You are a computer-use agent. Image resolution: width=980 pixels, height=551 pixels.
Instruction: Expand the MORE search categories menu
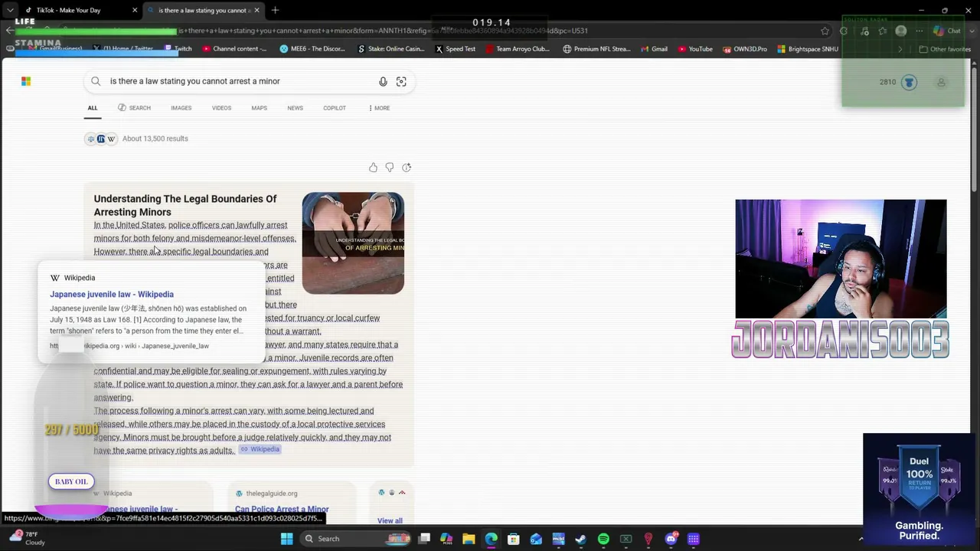click(x=379, y=108)
